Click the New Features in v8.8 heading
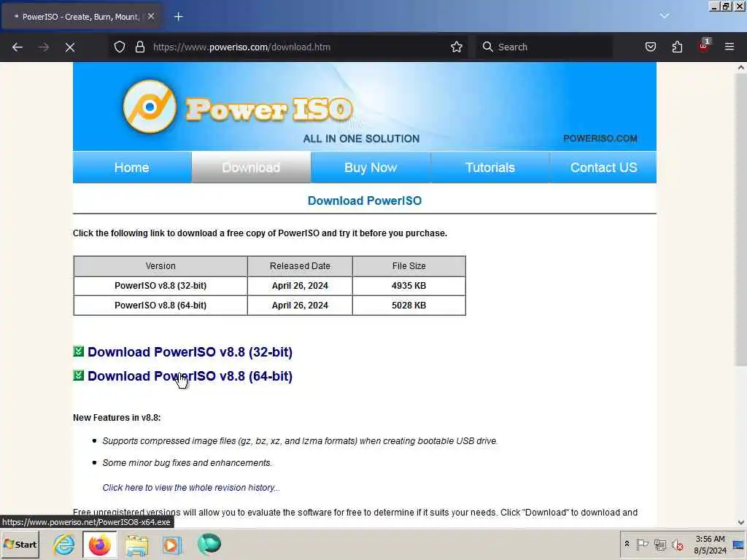The image size is (747, 560). click(117, 418)
